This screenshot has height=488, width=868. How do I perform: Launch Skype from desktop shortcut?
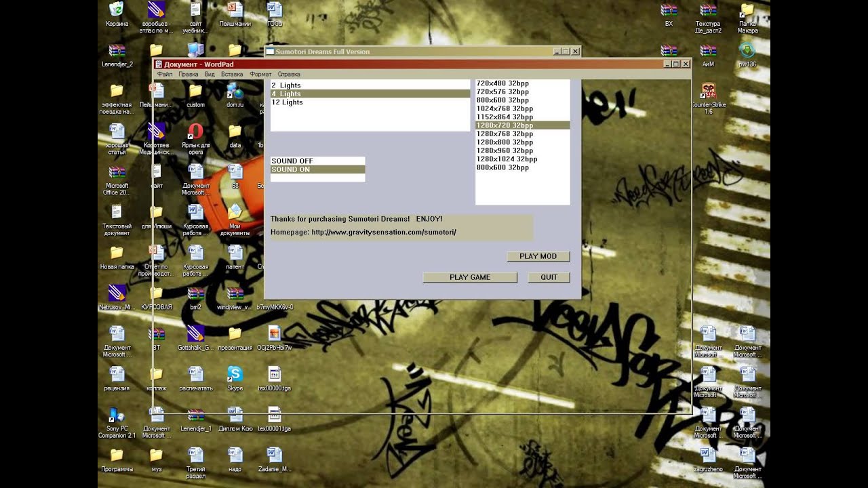(x=235, y=374)
